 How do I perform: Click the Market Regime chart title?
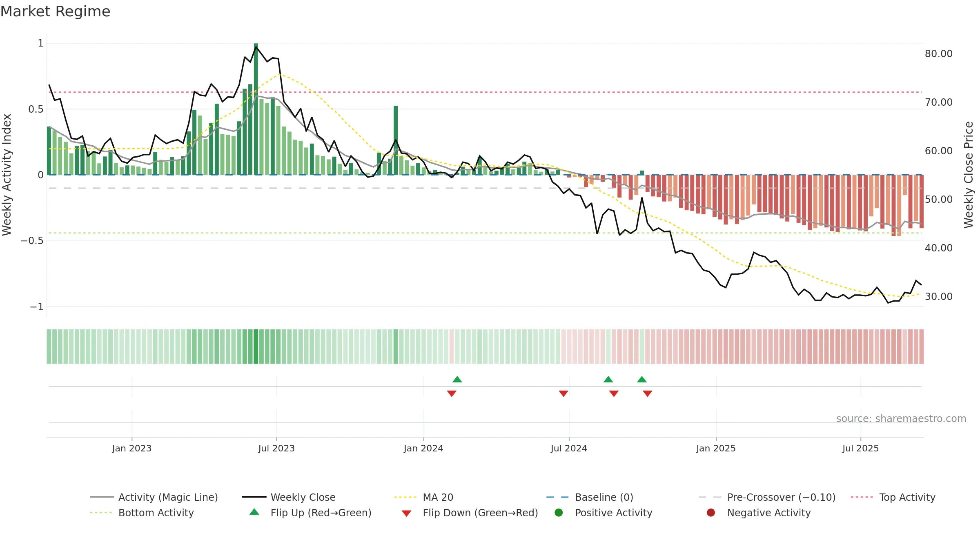(55, 11)
